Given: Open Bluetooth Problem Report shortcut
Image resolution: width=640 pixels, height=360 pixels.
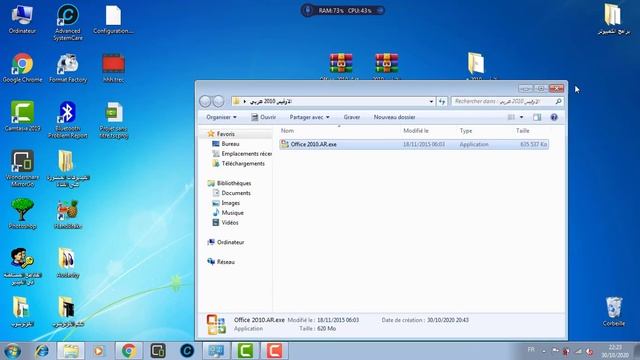Looking at the screenshot, I should tap(68, 120).
